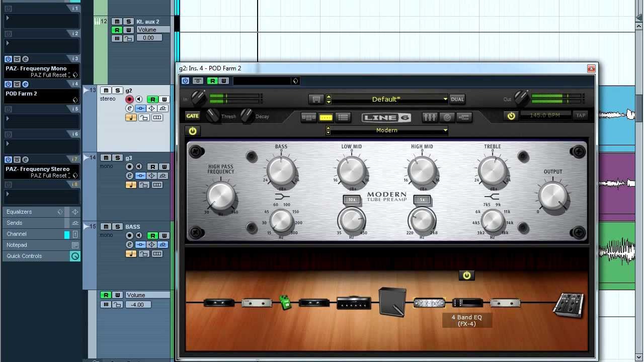Screen dimensions: 644x362
Task: Mute the Kt. aux 2 track
Action: pyautogui.click(x=117, y=22)
